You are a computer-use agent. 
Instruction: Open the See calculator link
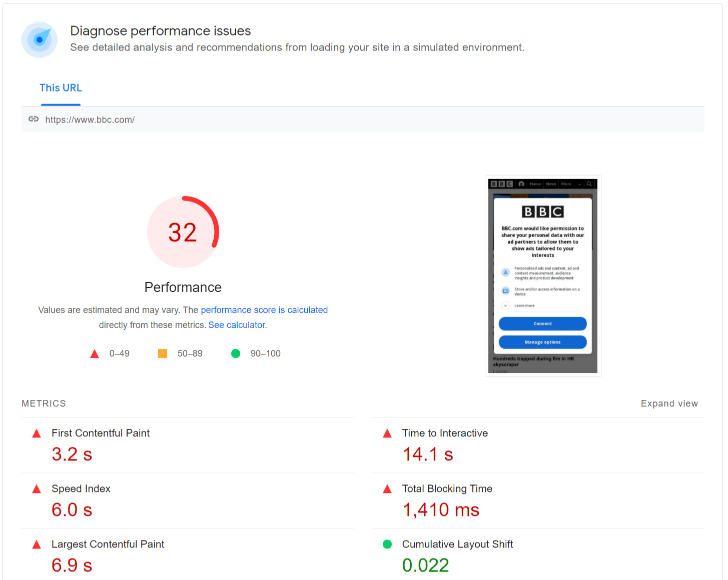click(236, 325)
